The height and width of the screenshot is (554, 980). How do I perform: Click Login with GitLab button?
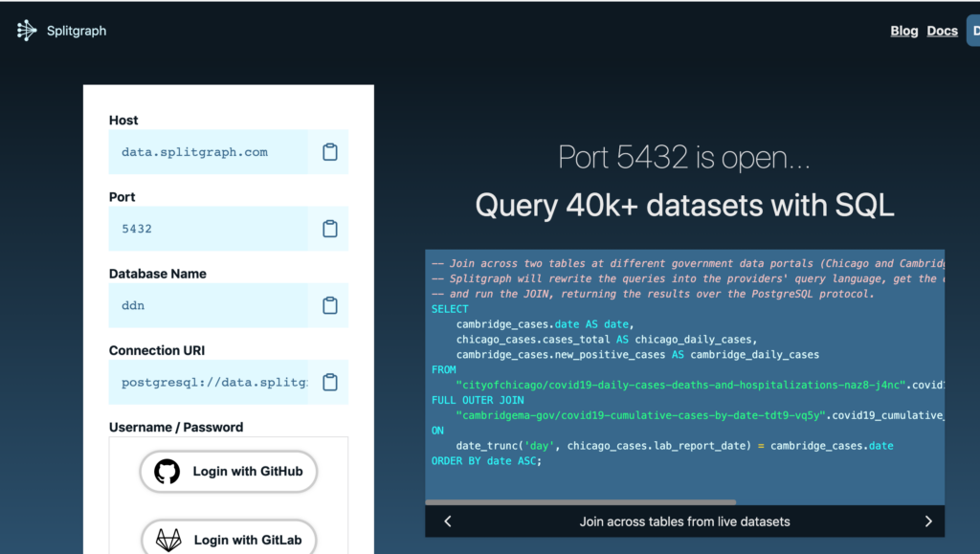coord(229,537)
